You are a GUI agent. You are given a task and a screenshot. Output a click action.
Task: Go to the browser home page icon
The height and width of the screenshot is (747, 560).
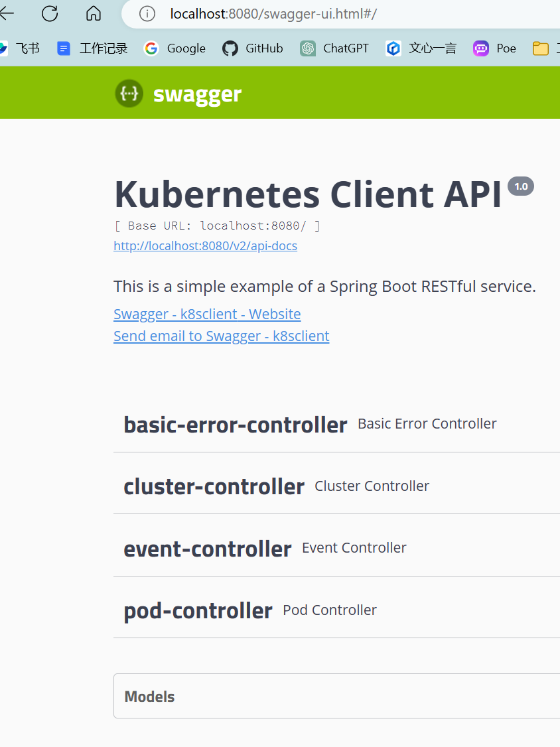(94, 13)
